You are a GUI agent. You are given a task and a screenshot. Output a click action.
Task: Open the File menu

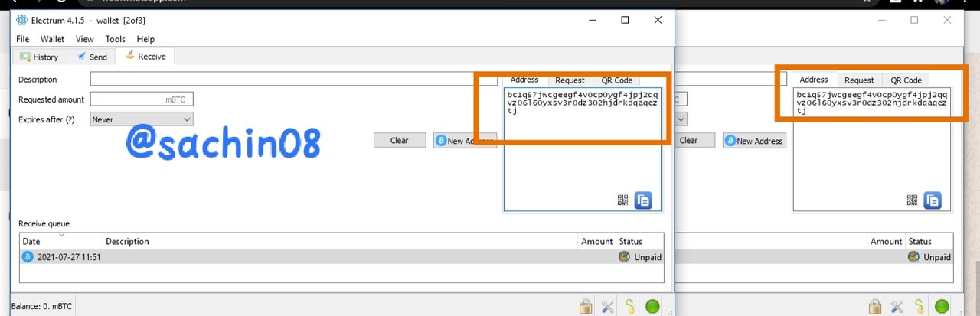click(23, 39)
